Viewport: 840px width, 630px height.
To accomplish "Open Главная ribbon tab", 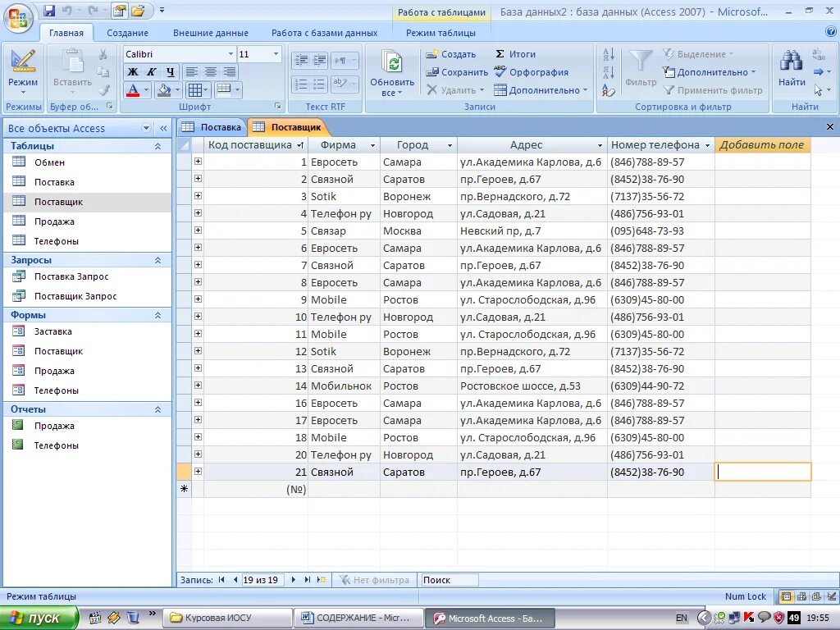I will click(66, 33).
